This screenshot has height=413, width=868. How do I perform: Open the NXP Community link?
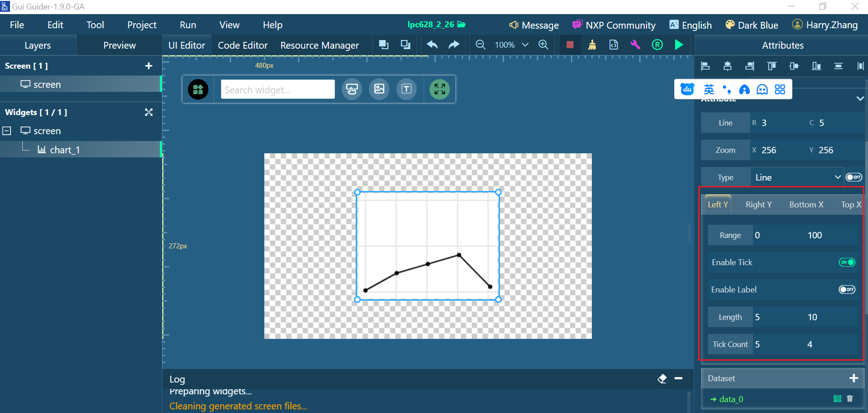tap(614, 25)
